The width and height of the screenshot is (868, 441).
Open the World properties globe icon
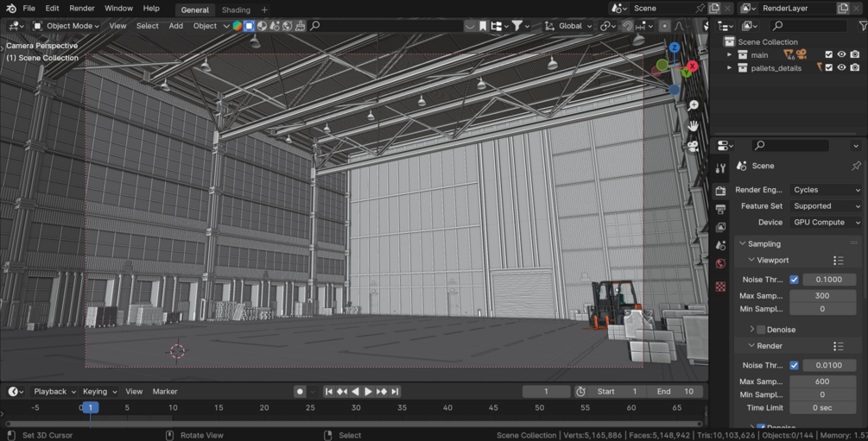click(x=720, y=263)
